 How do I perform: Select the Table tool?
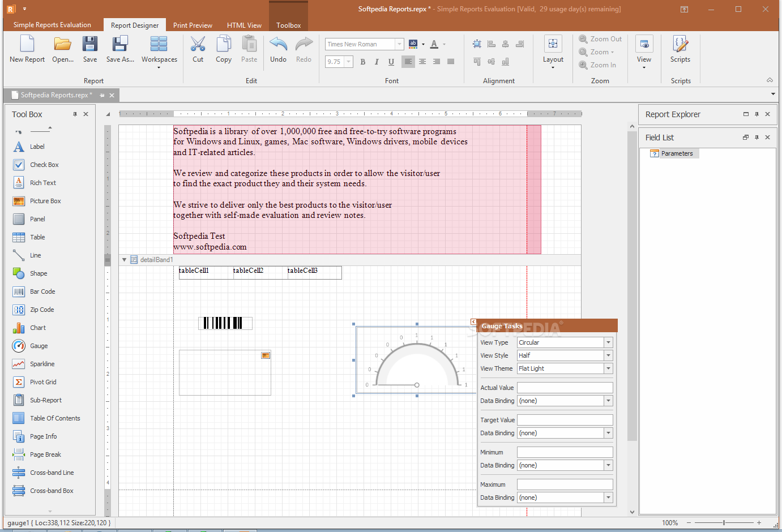(29, 237)
